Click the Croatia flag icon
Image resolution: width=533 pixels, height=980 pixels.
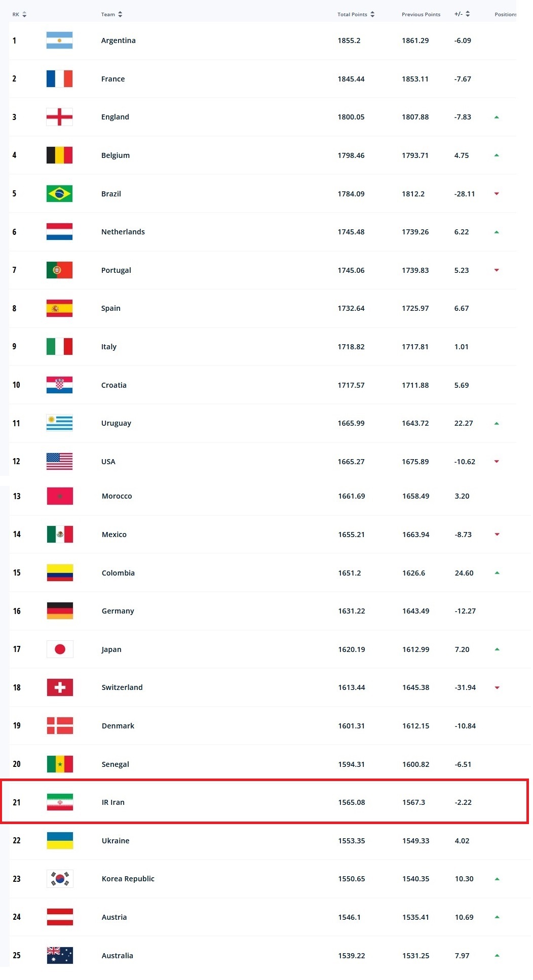click(59, 385)
